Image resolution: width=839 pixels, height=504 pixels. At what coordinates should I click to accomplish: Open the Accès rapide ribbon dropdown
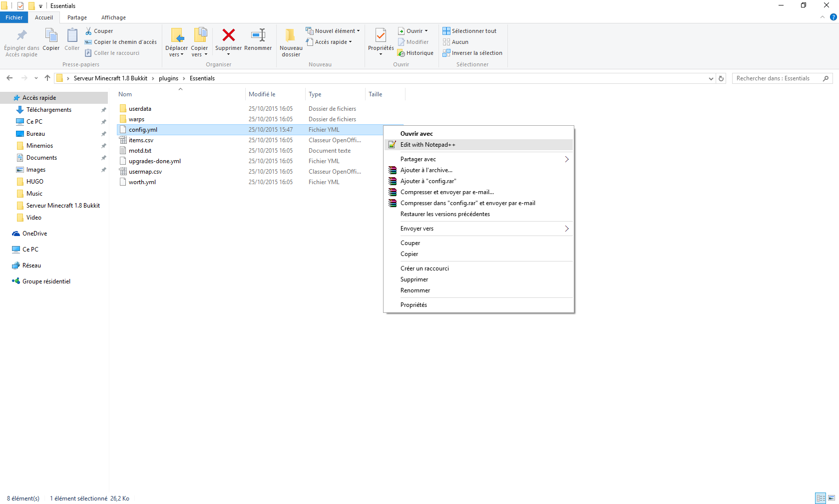pos(329,42)
